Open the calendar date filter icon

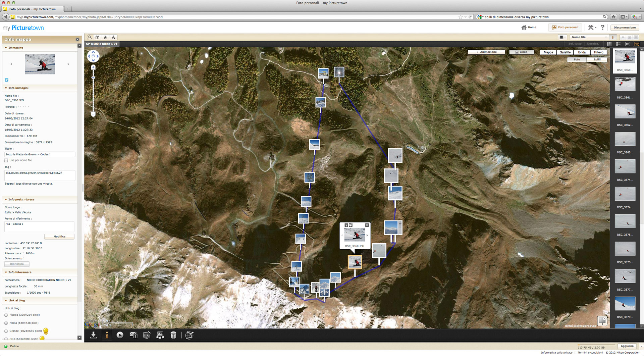point(97,37)
